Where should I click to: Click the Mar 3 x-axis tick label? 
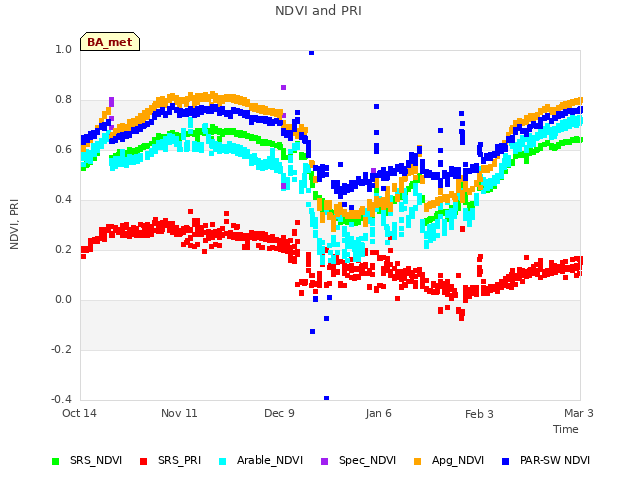pyautogui.click(x=579, y=413)
